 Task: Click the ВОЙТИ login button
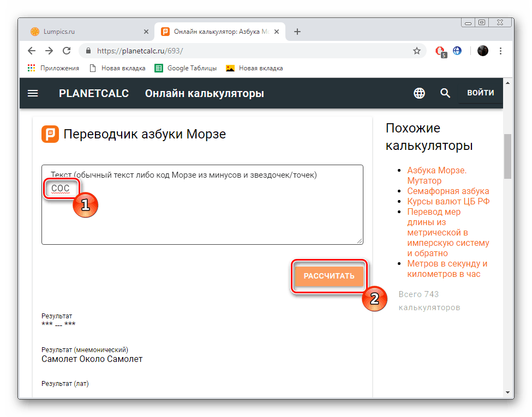click(x=480, y=93)
